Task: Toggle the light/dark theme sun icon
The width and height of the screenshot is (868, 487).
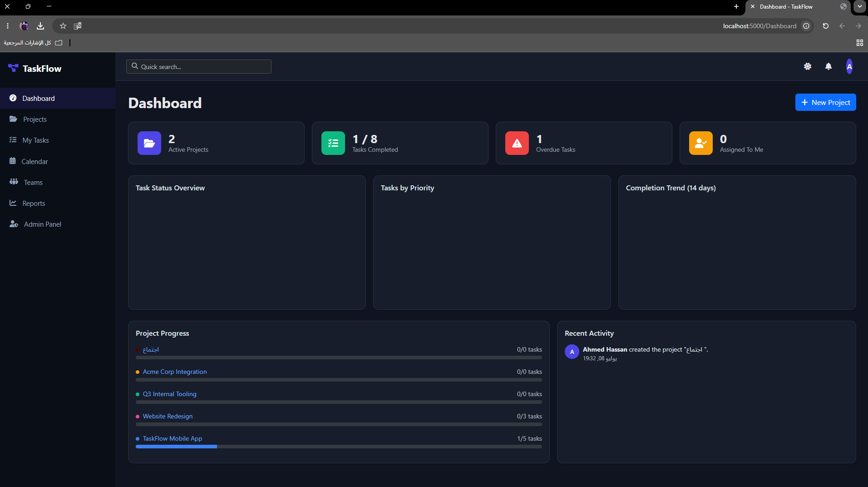Action: 808,66
